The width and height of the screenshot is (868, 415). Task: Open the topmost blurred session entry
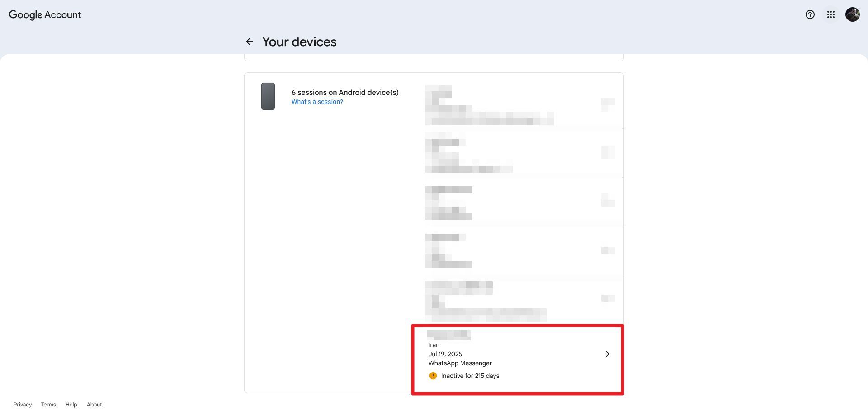[x=520, y=105]
